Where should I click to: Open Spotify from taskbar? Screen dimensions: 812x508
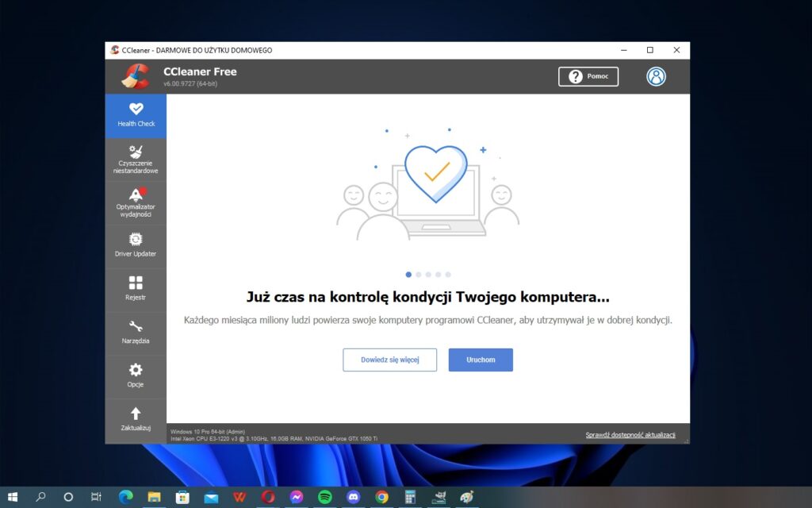tap(324, 497)
